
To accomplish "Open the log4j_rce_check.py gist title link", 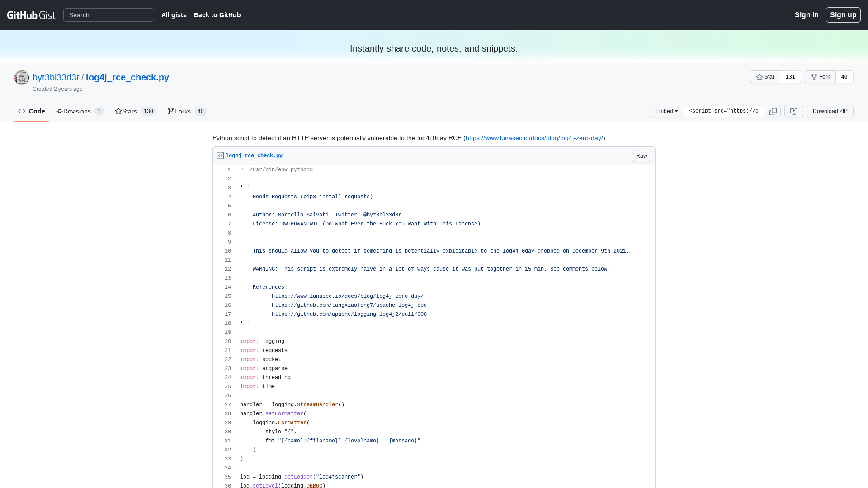I will tap(127, 77).
